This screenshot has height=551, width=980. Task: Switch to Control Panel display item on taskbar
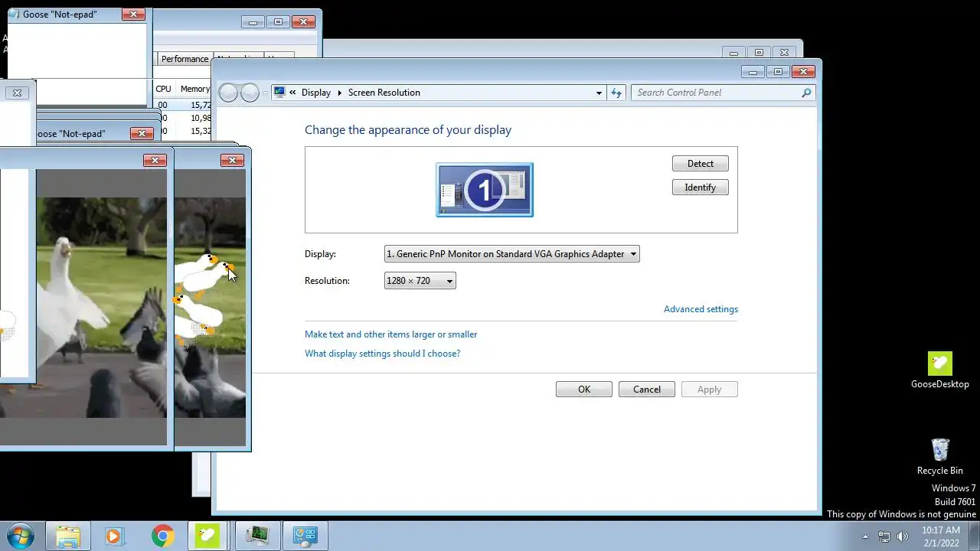(x=305, y=536)
